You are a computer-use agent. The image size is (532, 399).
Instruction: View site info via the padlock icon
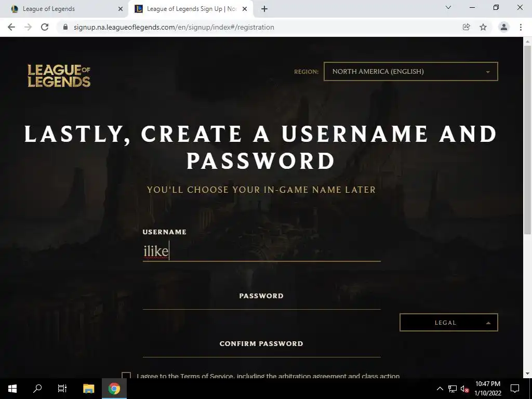coord(65,27)
